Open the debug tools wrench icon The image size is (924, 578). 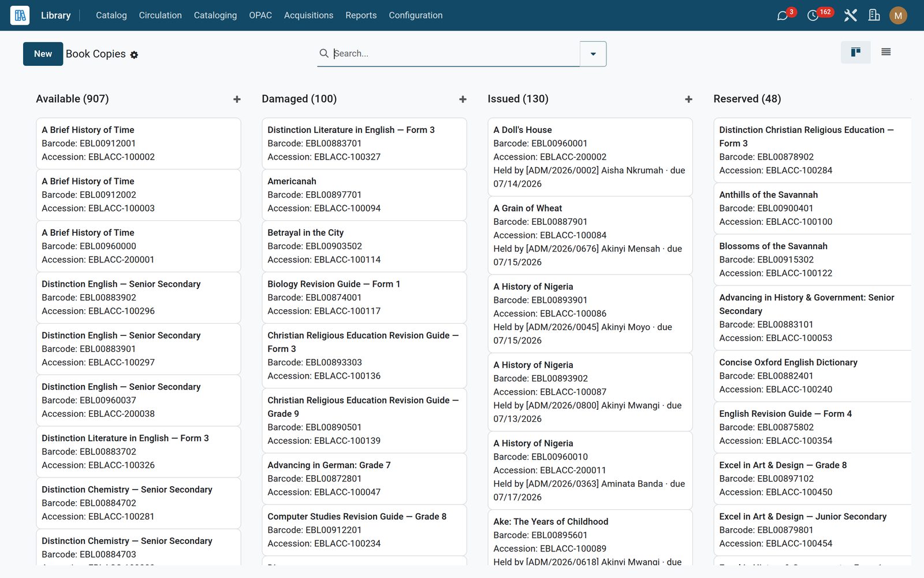850,16
